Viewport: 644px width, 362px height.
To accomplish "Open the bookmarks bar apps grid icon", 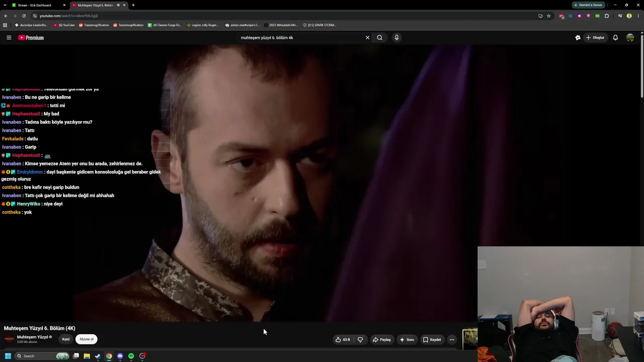I will 5,25.
